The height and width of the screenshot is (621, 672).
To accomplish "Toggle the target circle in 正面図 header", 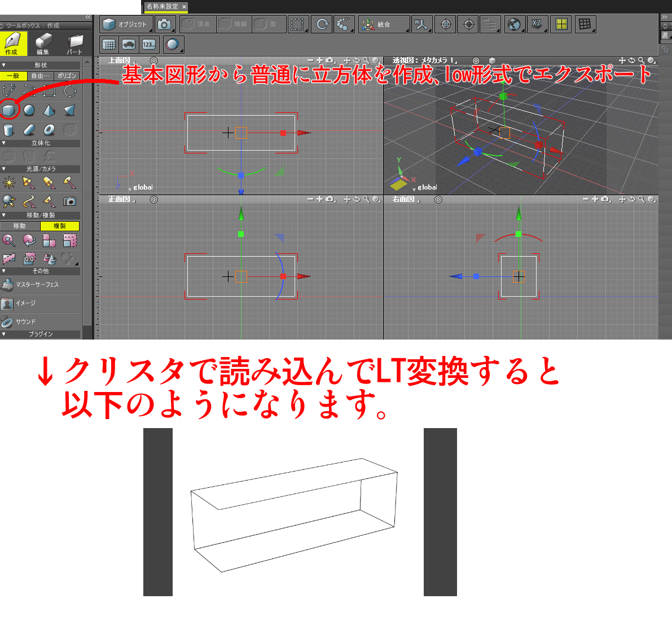I will 154,200.
